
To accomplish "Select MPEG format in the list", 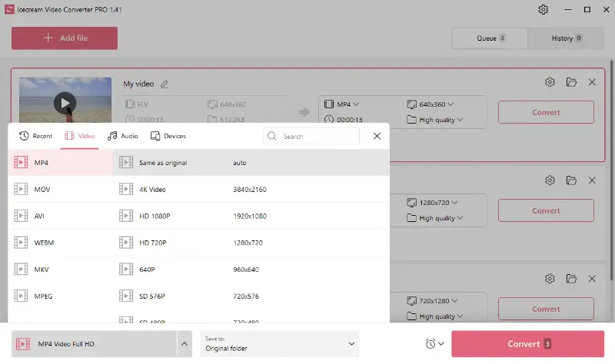I will (61, 296).
